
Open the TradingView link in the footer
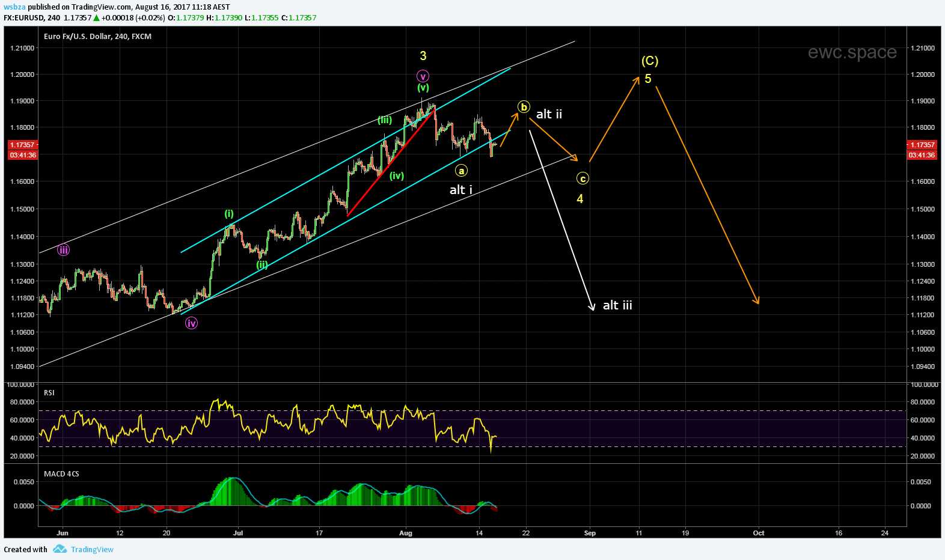92,549
